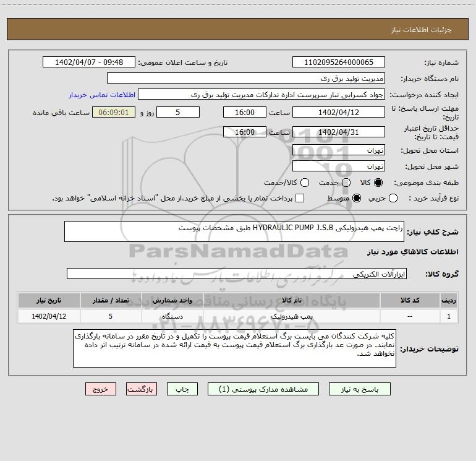Image resolution: width=476 pixels, height=461 pixels.
Task: Open the اطلاعات تماس خریدار link
Action: tap(102, 95)
